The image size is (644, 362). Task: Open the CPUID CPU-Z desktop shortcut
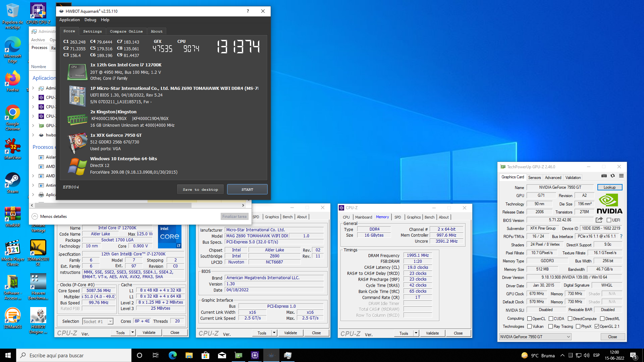pos(38,13)
